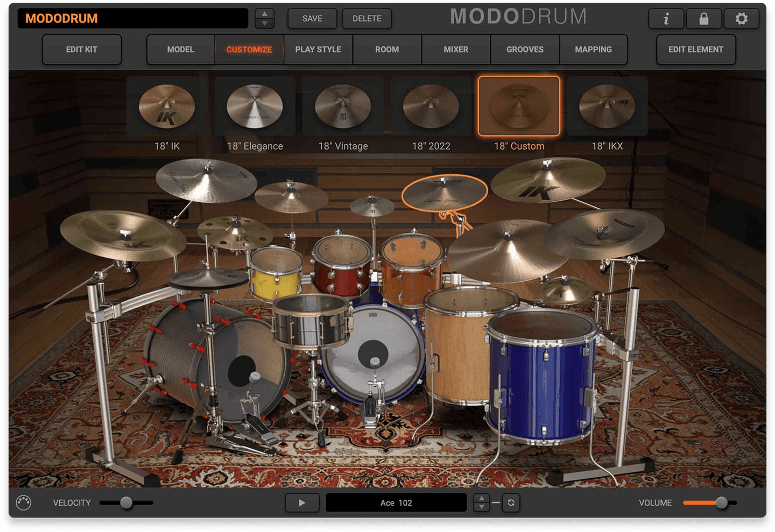Open the EDIT KIT view
Screen dimensions: 775x532
pyautogui.click(x=81, y=49)
